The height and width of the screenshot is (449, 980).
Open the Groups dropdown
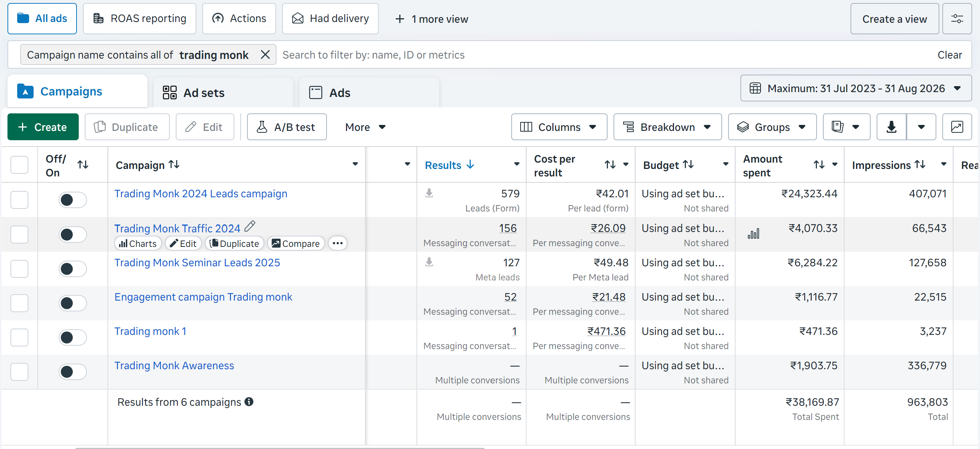(772, 127)
